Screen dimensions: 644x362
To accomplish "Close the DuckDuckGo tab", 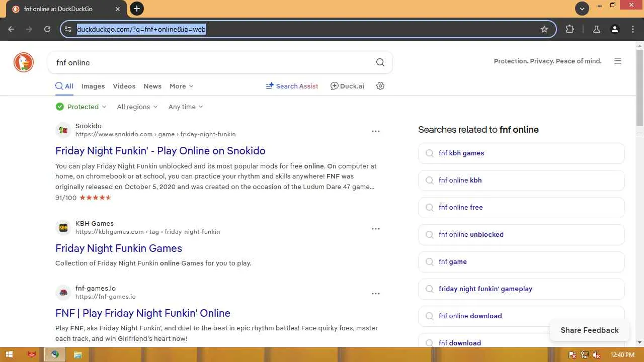I will (x=118, y=9).
